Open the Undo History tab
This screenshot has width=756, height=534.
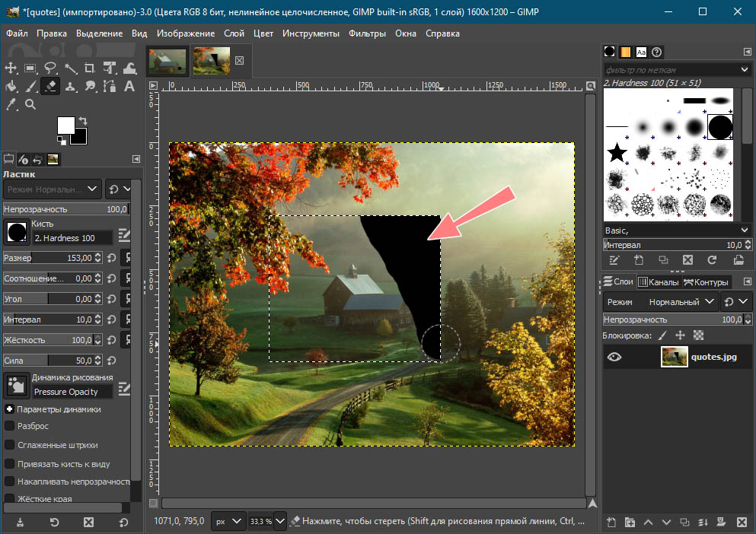click(x=37, y=159)
